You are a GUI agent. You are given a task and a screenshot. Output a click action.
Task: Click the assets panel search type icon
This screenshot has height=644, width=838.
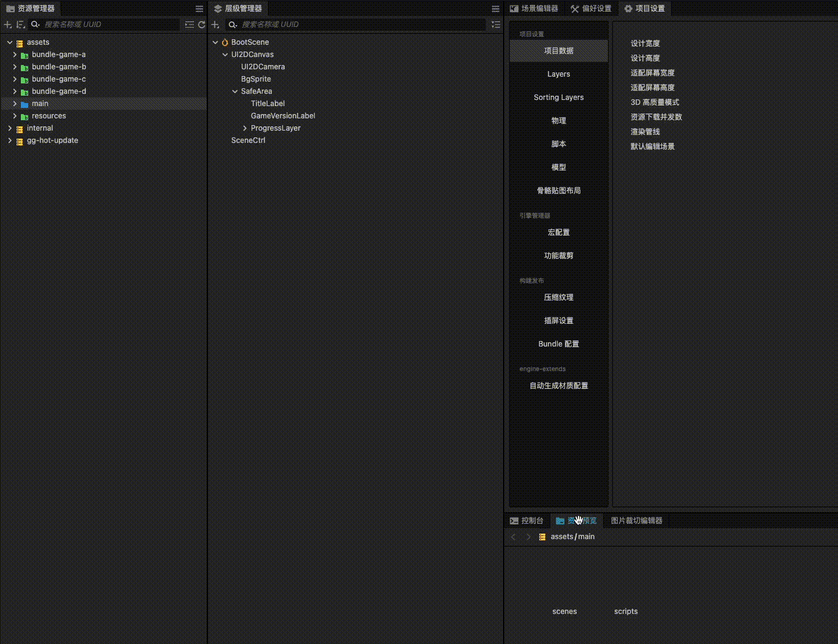pos(36,25)
